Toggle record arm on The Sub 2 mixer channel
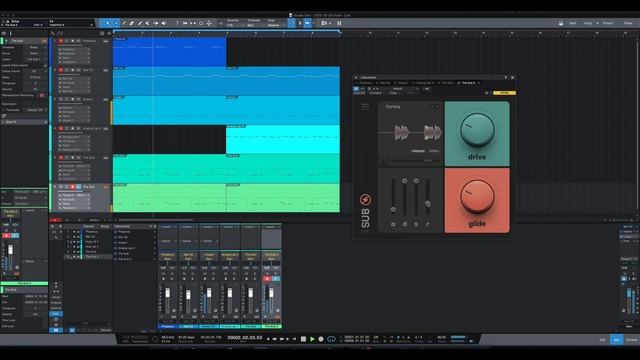This screenshot has width=640, height=360. pos(267,279)
